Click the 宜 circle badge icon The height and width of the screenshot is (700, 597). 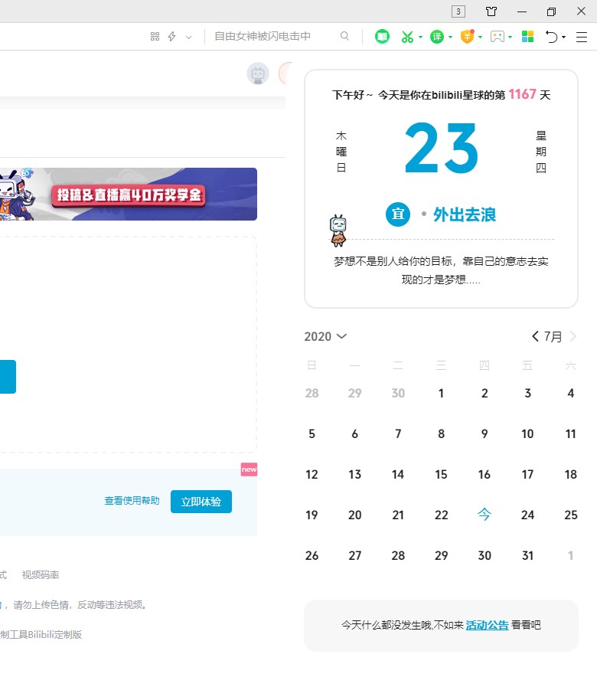[398, 214]
